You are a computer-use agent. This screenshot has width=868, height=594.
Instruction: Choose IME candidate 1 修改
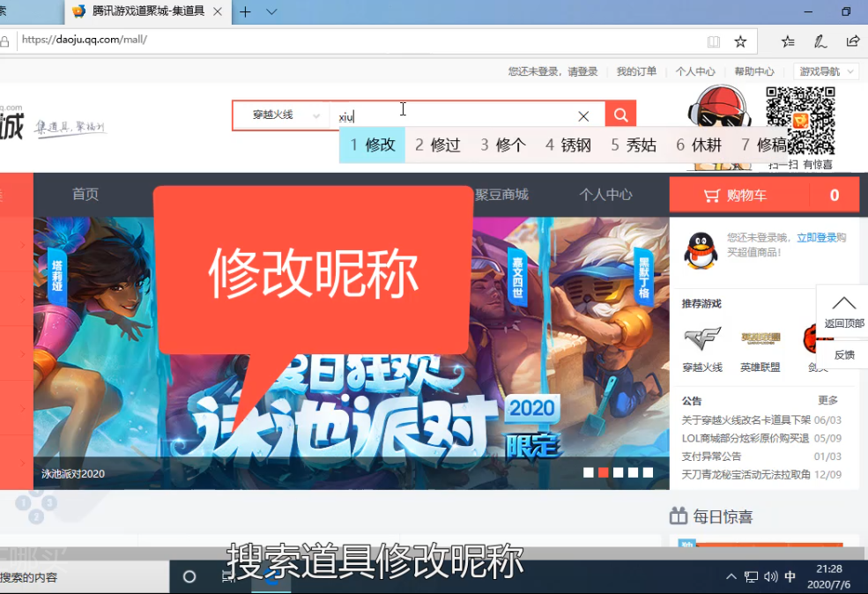(x=372, y=145)
